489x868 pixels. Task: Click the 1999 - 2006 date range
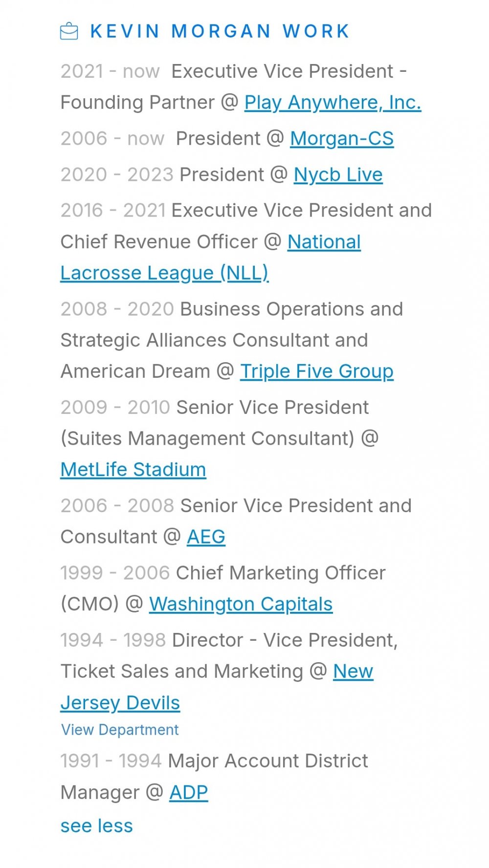(115, 573)
